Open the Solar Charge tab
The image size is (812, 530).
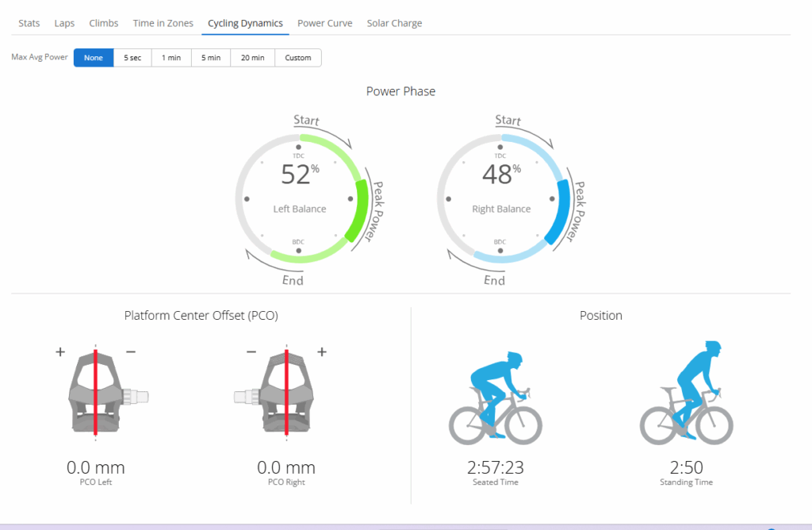tap(394, 23)
